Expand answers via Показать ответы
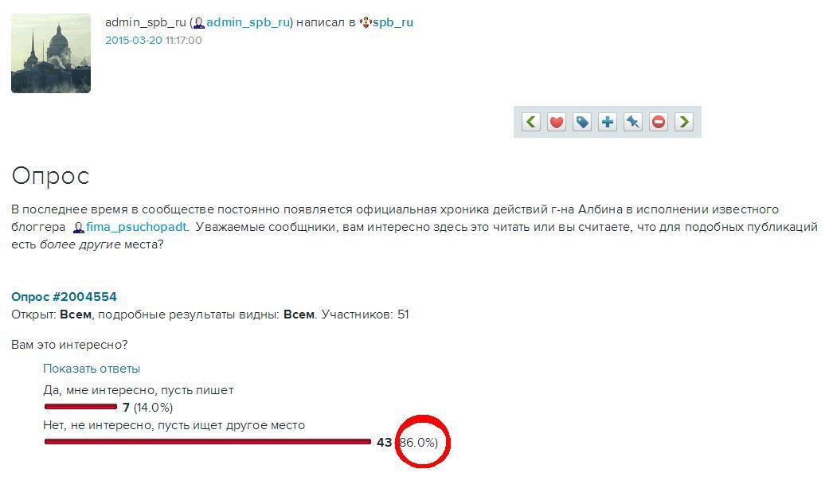Image resolution: width=829 pixels, height=504 pixels. pyautogui.click(x=92, y=369)
